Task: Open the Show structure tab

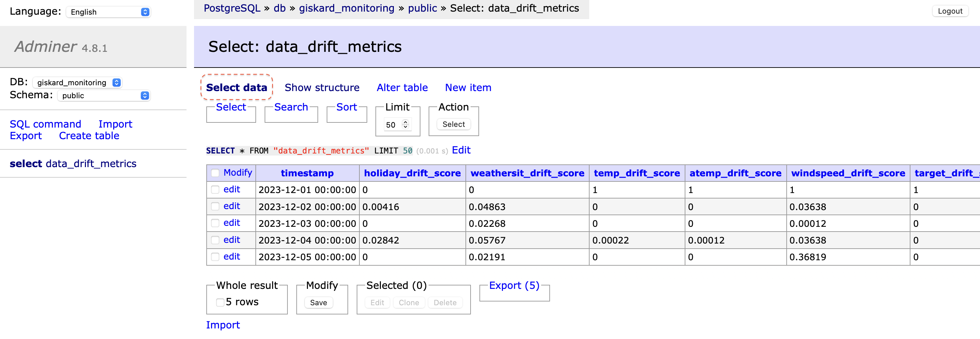Action: click(322, 88)
